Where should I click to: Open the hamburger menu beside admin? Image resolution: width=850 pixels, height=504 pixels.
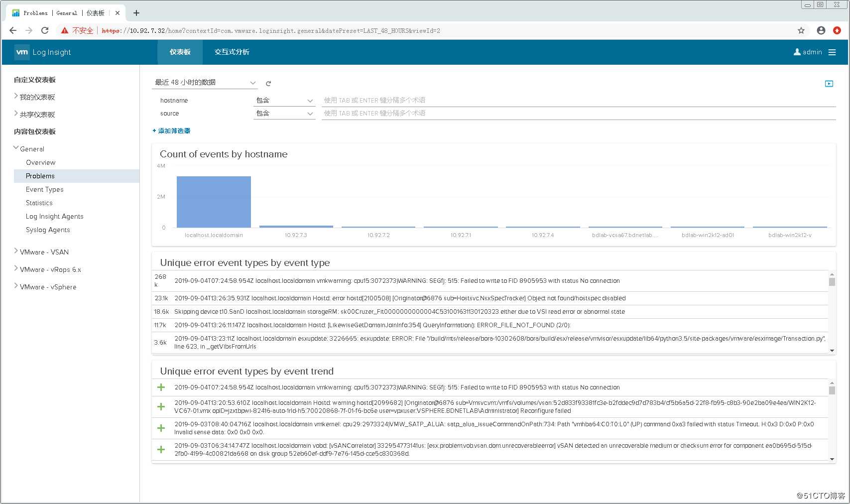[x=832, y=52]
